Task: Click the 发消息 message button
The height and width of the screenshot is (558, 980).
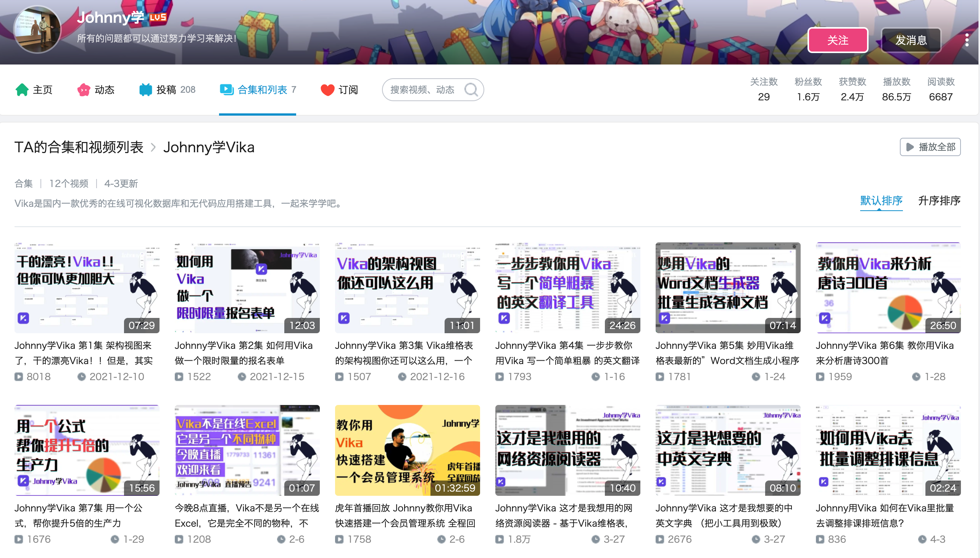Action: (x=911, y=40)
